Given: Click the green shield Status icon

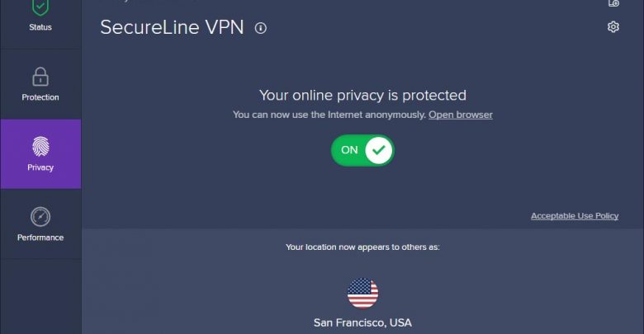Looking at the screenshot, I should (40, 7).
